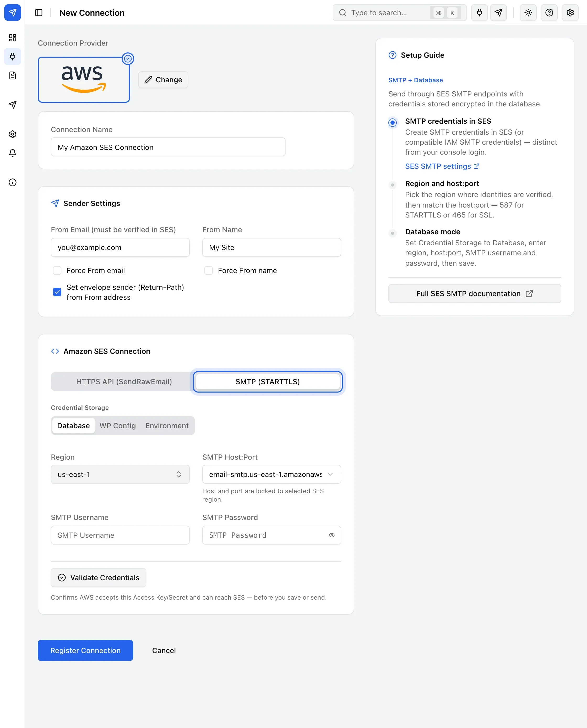Viewport: 587px width, 728px height.
Task: Click the pencil icon in Change button
Action: pyautogui.click(x=148, y=80)
